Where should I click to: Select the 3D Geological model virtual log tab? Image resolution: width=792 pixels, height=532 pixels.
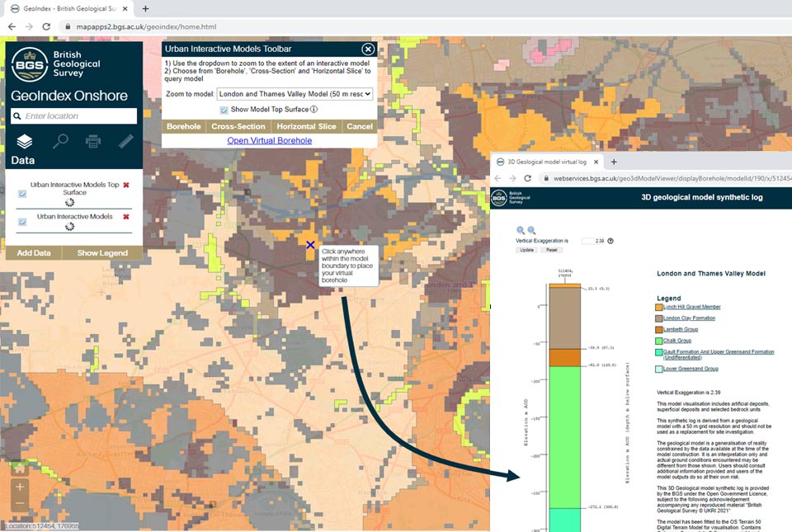pos(546,162)
